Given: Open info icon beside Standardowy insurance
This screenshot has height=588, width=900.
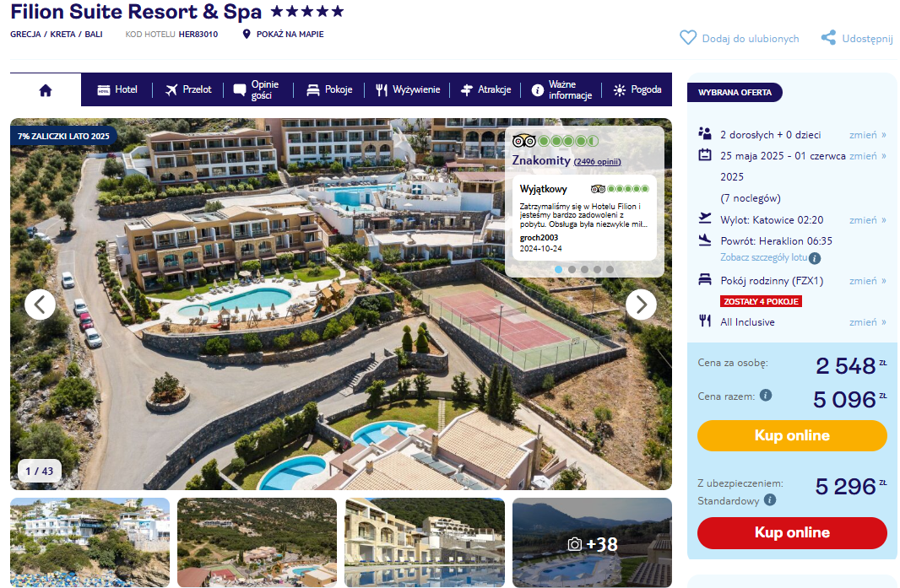Looking at the screenshot, I should (x=770, y=500).
